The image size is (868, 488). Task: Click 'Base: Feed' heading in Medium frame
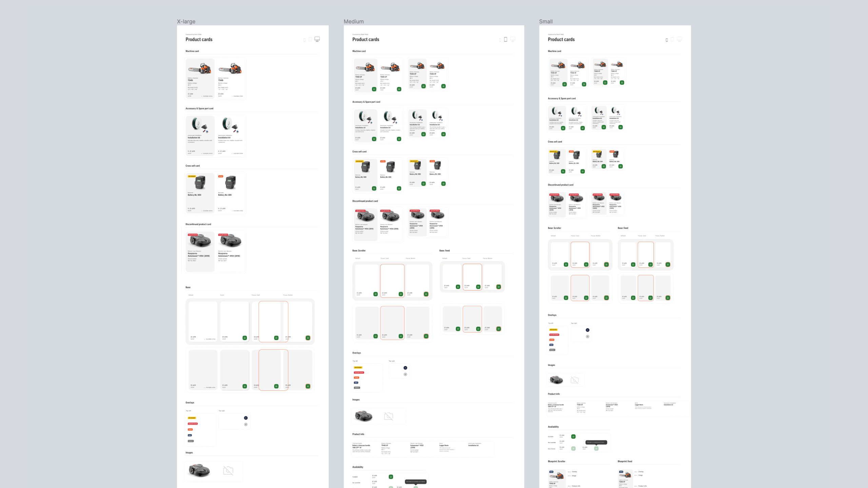click(x=445, y=250)
